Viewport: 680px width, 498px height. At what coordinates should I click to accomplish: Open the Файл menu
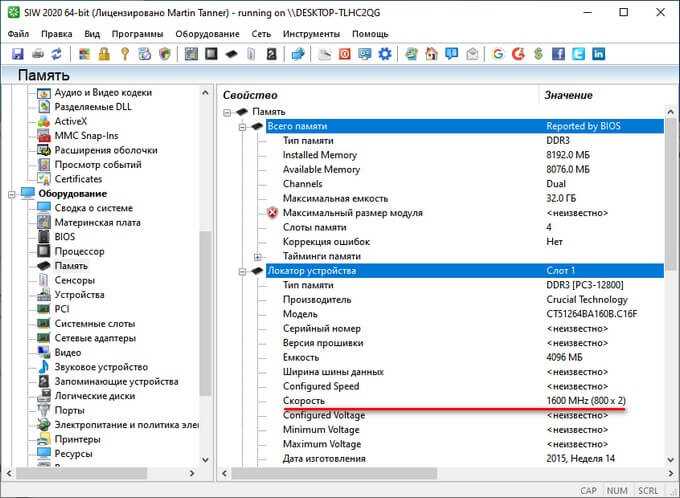18,34
